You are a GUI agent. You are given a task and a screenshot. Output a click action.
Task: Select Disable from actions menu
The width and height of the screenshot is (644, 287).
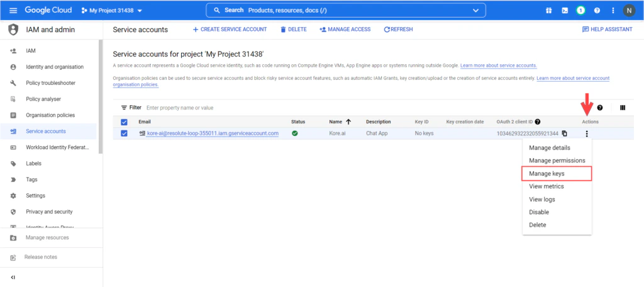[x=557, y=212]
